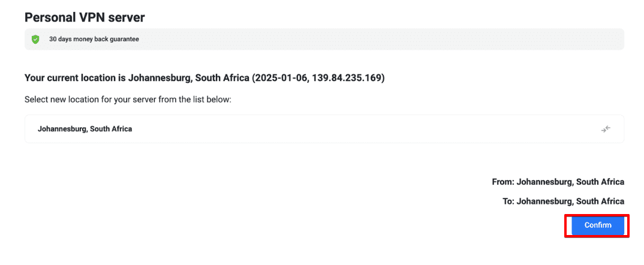The image size is (644, 265).
Task: Click the "To:" label in the summary
Action: [508, 201]
